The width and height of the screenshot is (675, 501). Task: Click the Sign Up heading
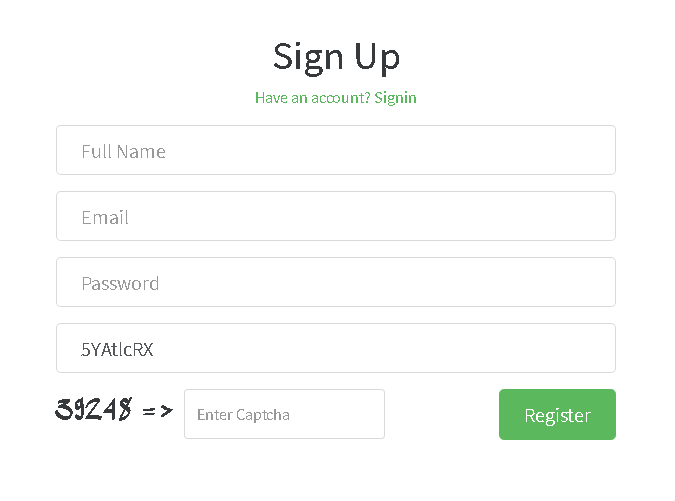[x=336, y=56]
